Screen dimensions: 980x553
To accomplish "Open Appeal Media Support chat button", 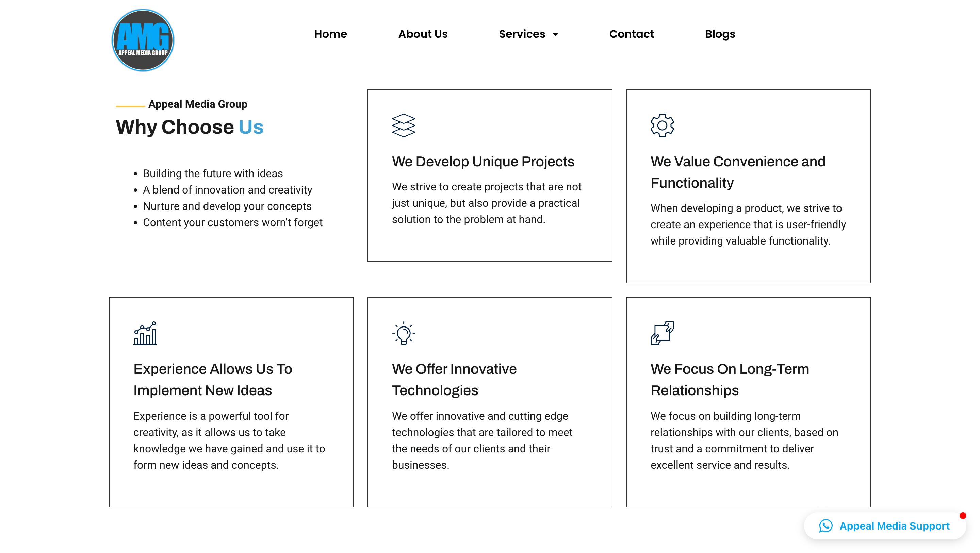I will tap(894, 525).
